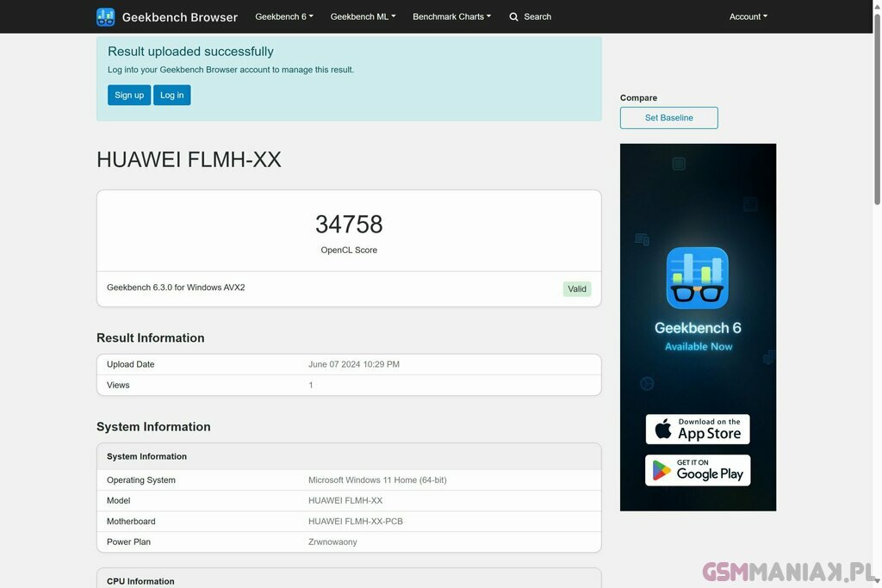
Task: Click the Geekbench 6.3.0 for Windows AVX2 text
Action: [x=176, y=288]
